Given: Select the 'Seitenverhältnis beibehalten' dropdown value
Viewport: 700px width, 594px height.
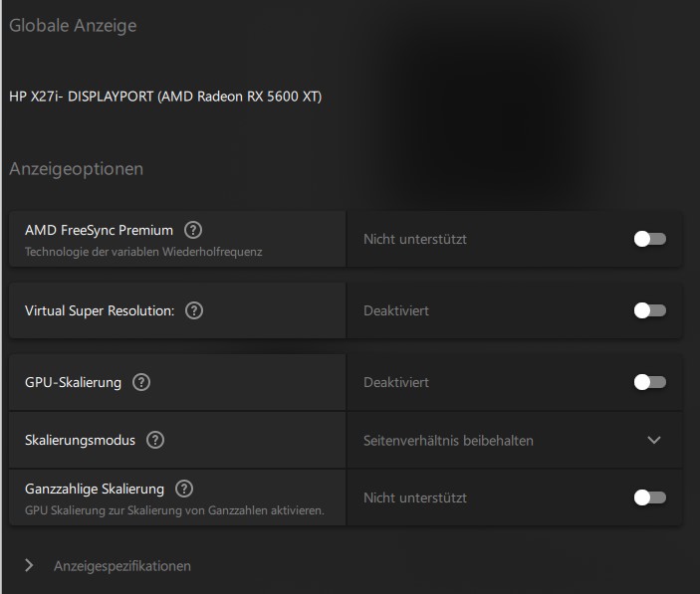Looking at the screenshot, I should pyautogui.click(x=448, y=441).
